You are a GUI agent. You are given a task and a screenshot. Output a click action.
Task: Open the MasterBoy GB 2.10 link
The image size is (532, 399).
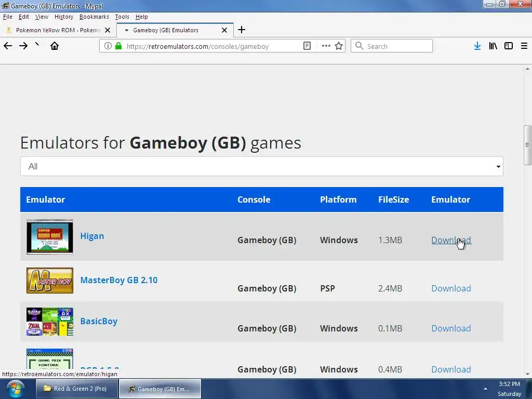click(x=119, y=280)
